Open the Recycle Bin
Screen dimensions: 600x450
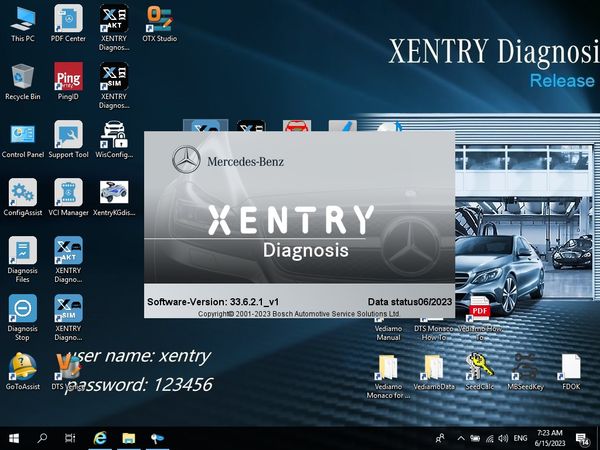[x=23, y=82]
